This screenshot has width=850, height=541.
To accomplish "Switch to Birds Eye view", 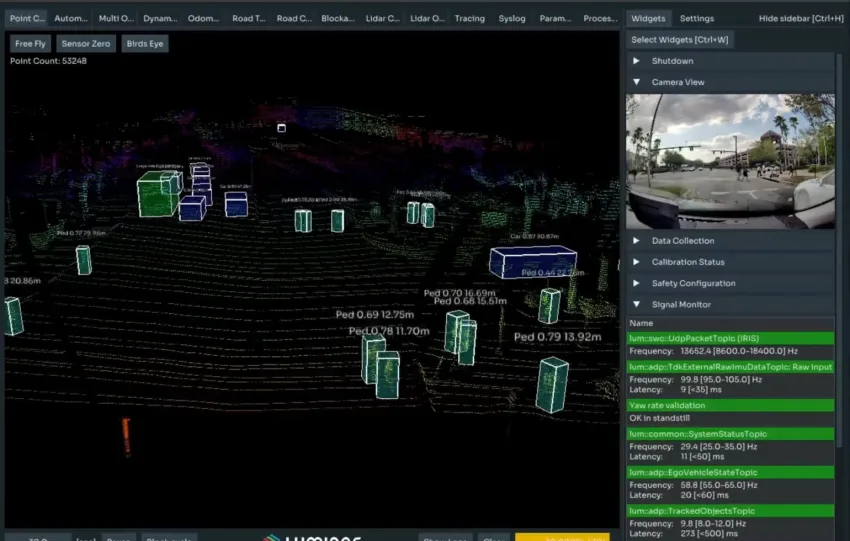I will 145,44.
